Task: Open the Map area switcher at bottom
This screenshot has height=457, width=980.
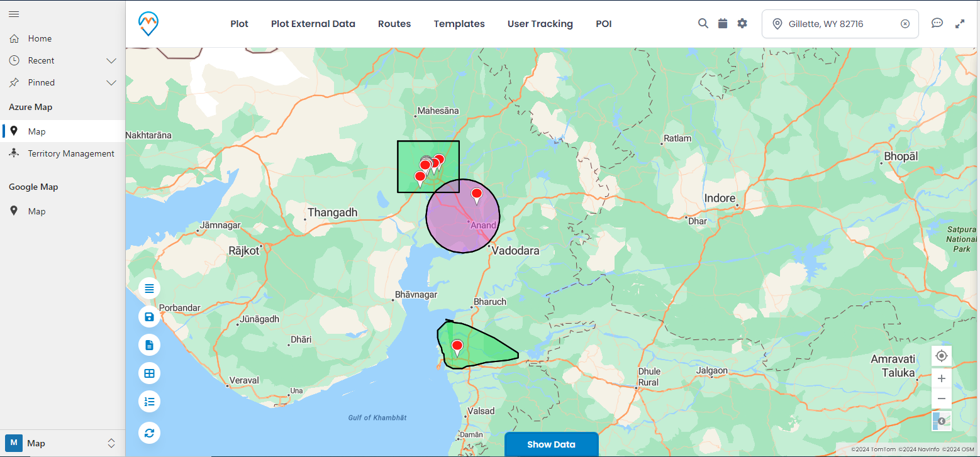Action: coord(62,443)
